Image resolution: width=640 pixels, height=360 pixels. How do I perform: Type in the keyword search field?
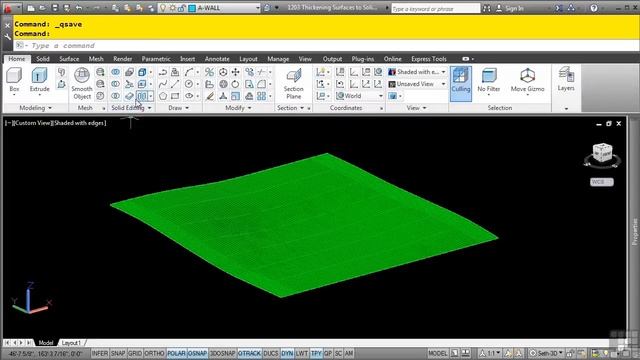(x=435, y=8)
